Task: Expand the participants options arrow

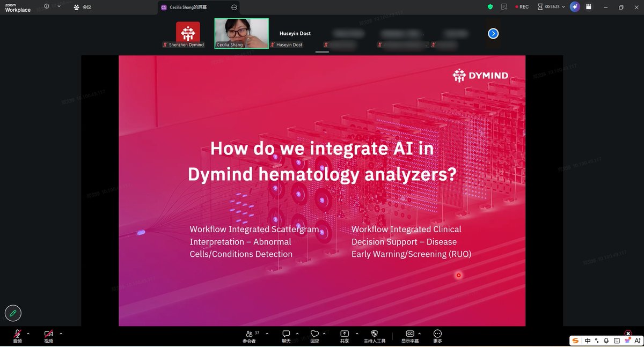Action: click(267, 334)
